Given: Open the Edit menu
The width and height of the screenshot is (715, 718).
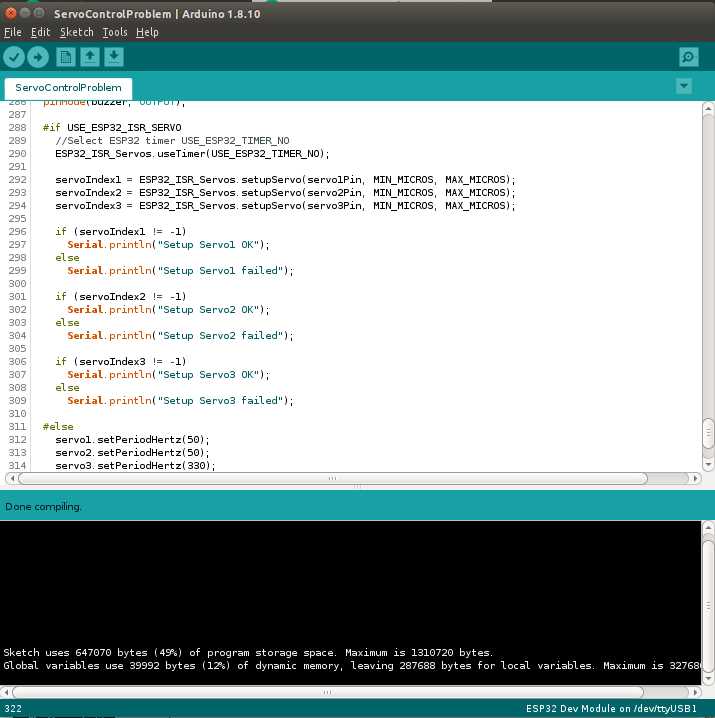Looking at the screenshot, I should click(x=40, y=32).
